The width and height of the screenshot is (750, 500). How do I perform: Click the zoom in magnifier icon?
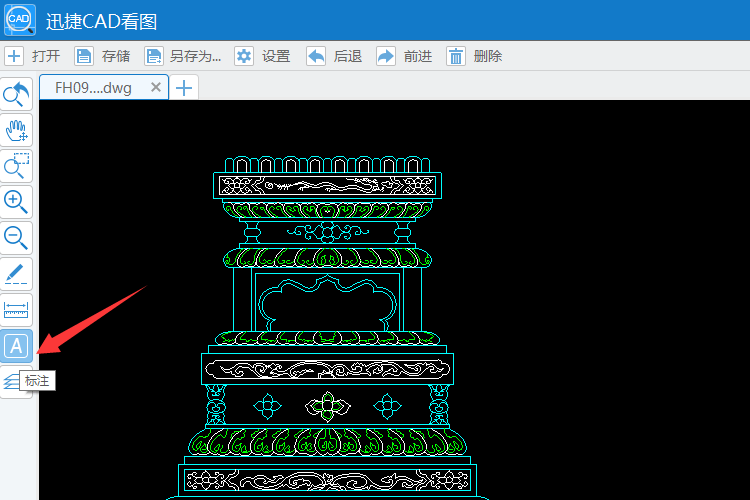16,202
